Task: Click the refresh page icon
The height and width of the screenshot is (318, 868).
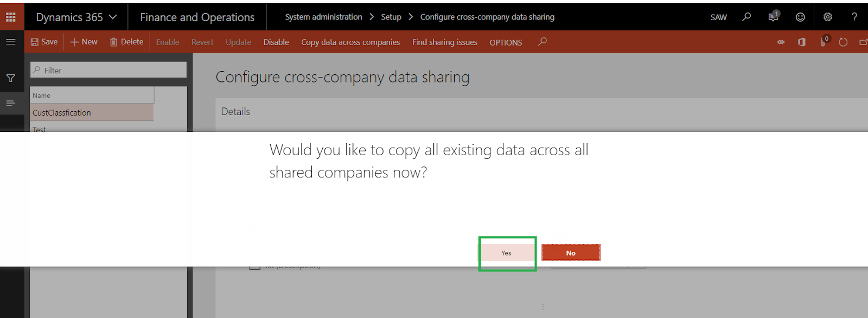Action: pos(843,42)
